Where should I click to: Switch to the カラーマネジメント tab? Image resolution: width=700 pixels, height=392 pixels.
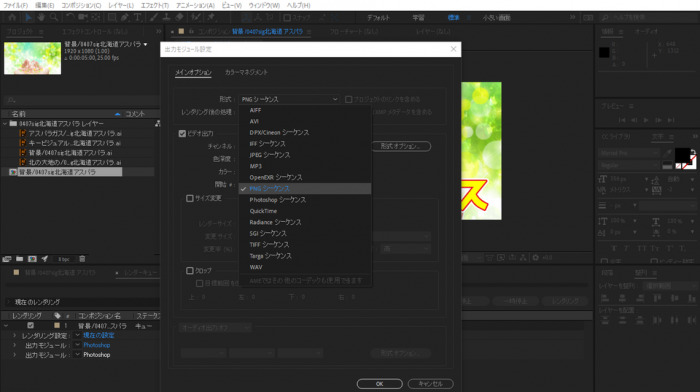pos(246,72)
